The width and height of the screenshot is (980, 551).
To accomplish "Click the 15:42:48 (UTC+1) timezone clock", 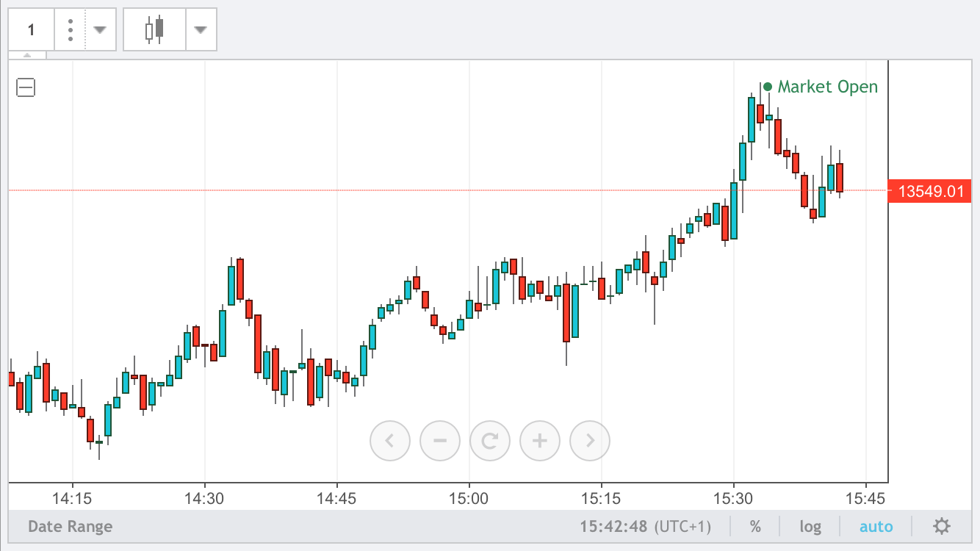I will [x=646, y=526].
